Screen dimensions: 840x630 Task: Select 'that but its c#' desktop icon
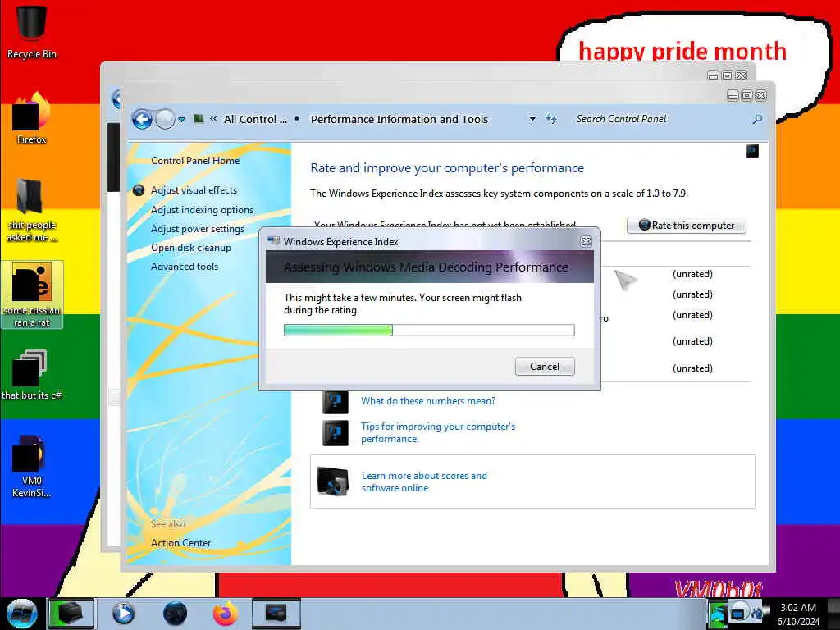[32, 375]
